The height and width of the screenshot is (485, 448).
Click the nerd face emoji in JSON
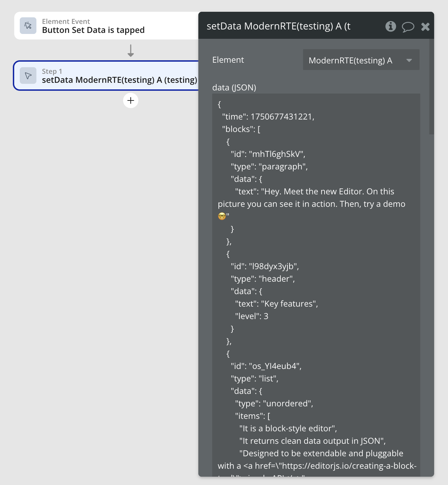tap(222, 217)
